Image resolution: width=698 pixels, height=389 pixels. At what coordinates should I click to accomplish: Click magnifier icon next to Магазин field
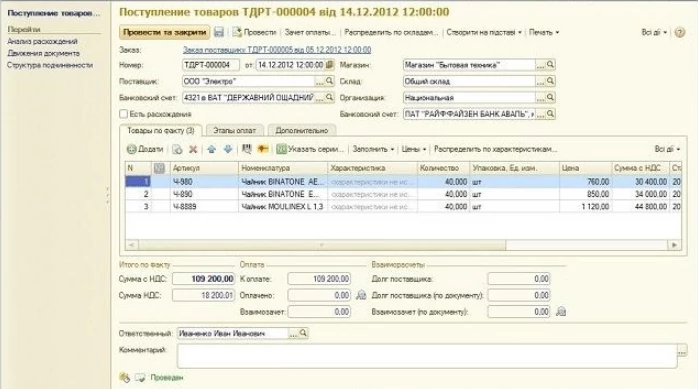[550, 65]
